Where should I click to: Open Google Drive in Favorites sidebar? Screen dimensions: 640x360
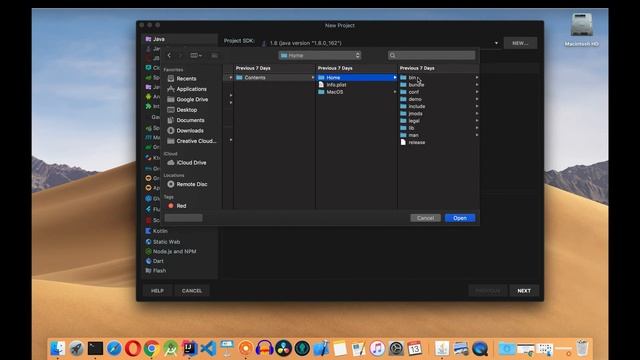(x=188, y=99)
